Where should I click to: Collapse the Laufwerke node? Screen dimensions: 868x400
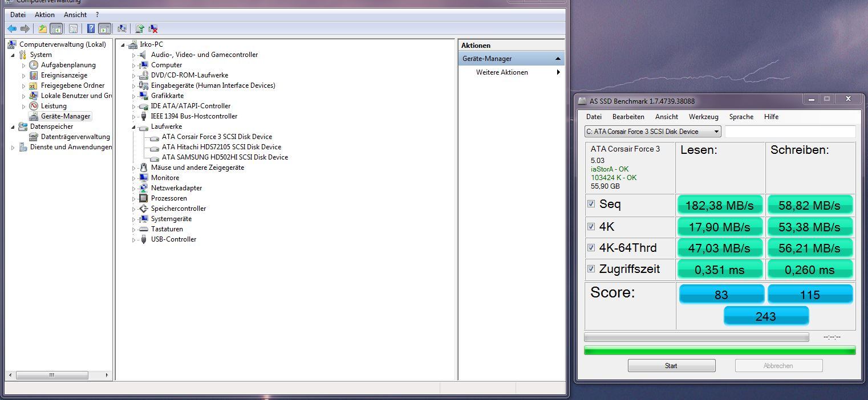pos(134,127)
